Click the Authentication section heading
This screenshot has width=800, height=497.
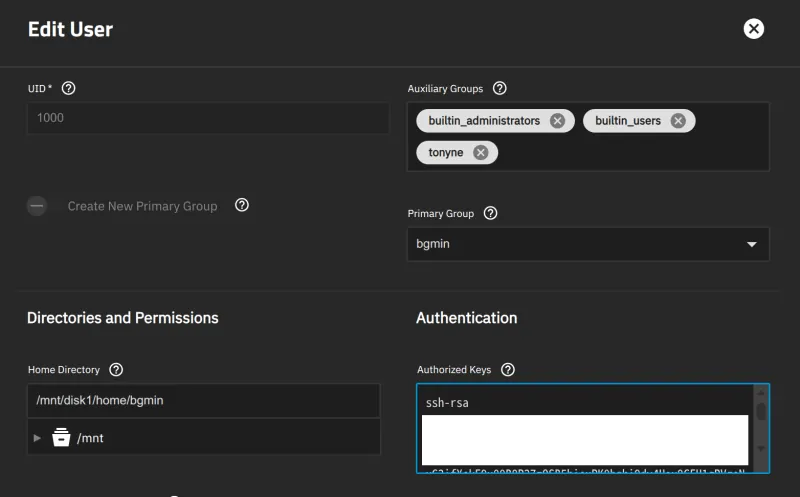466,318
